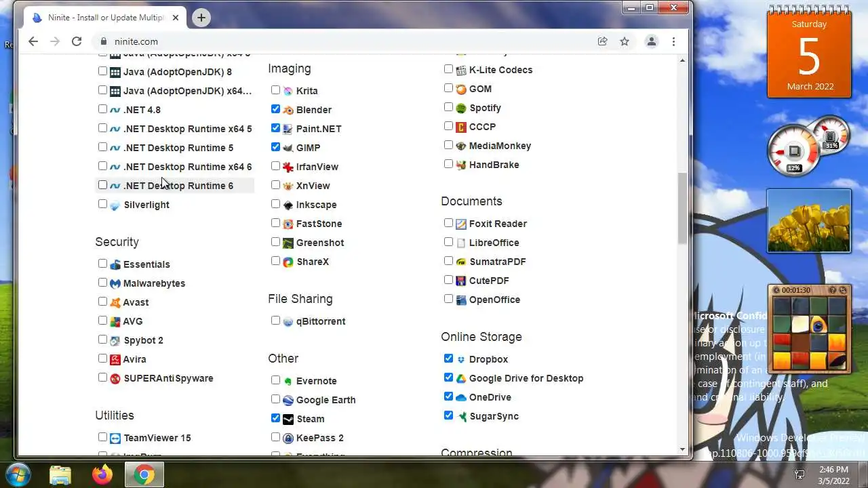Image resolution: width=868 pixels, height=488 pixels.
Task: Select the OpenOffice label
Action: 494,300
